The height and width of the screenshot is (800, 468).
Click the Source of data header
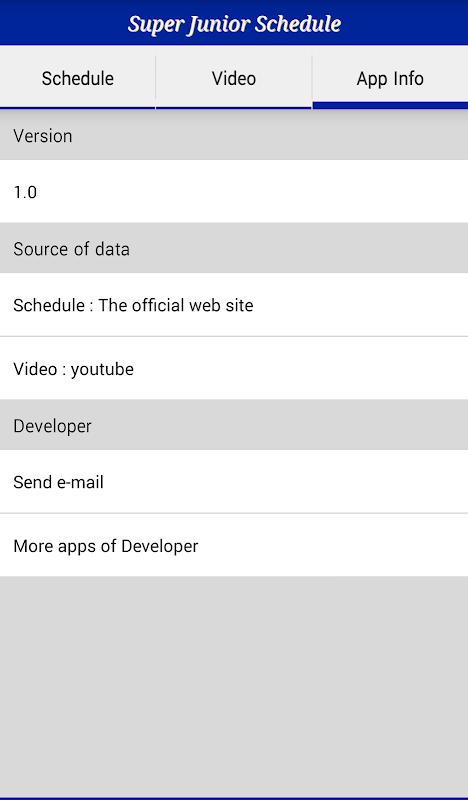pyautogui.click(x=234, y=248)
